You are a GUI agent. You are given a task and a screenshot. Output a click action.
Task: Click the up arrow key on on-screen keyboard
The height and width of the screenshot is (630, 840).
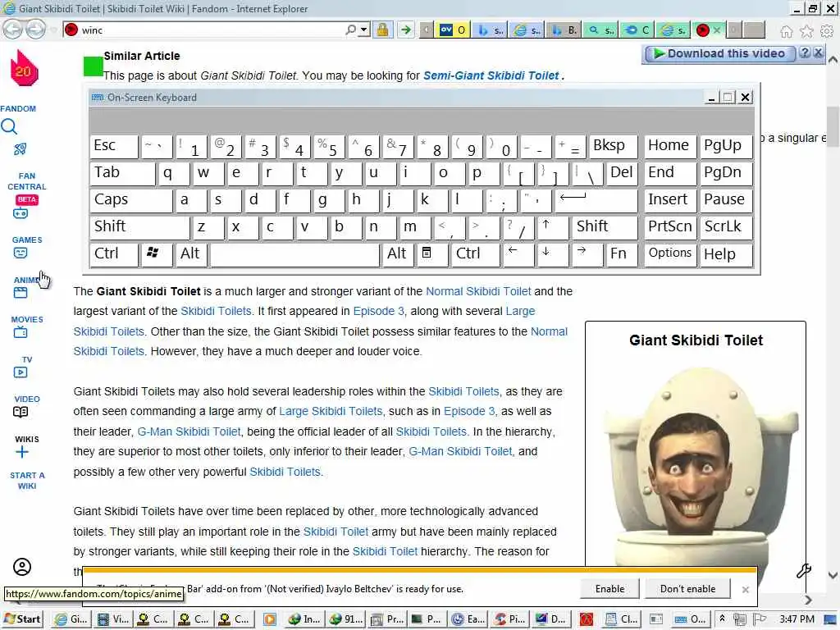(x=552, y=226)
